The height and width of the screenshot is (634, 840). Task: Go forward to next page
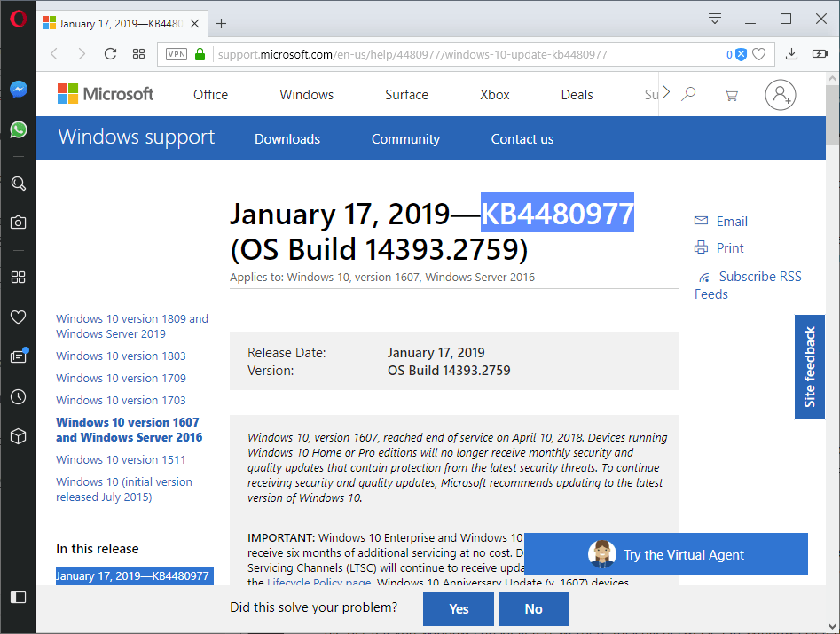pos(82,53)
